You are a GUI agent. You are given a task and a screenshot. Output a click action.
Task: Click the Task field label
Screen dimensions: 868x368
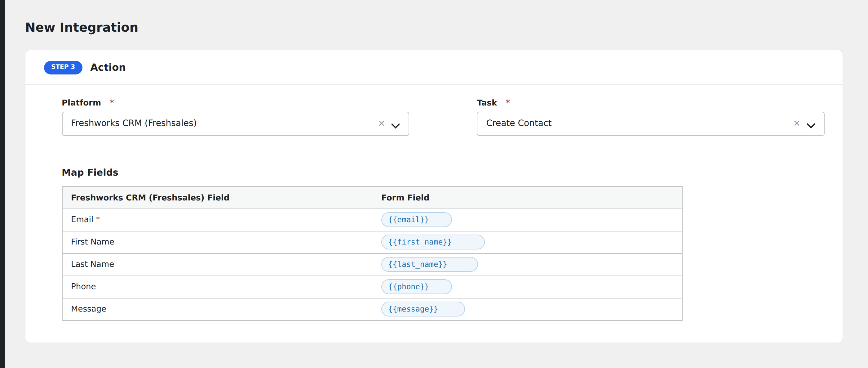click(x=487, y=102)
